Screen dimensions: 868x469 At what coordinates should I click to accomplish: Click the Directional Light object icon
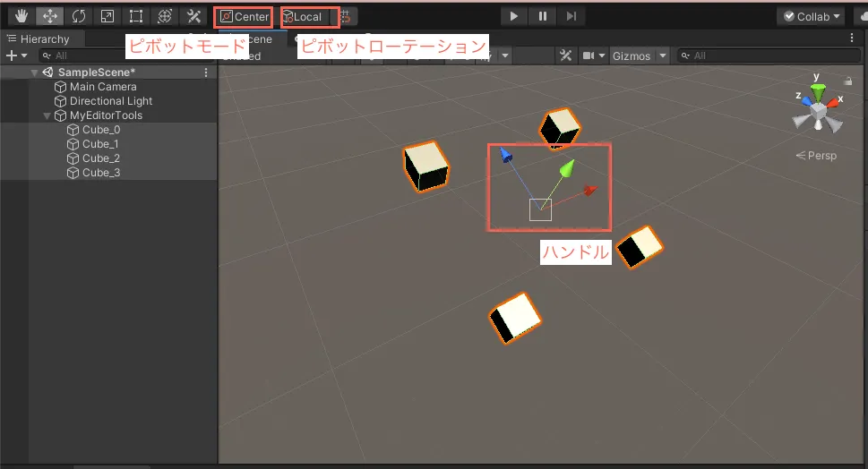coord(60,101)
